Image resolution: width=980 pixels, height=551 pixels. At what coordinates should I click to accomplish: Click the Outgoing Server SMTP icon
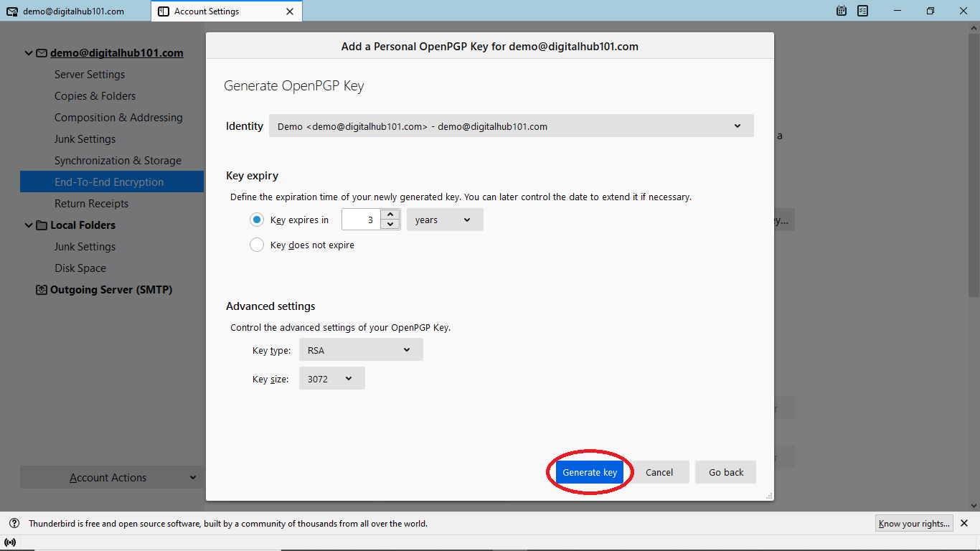[42, 290]
